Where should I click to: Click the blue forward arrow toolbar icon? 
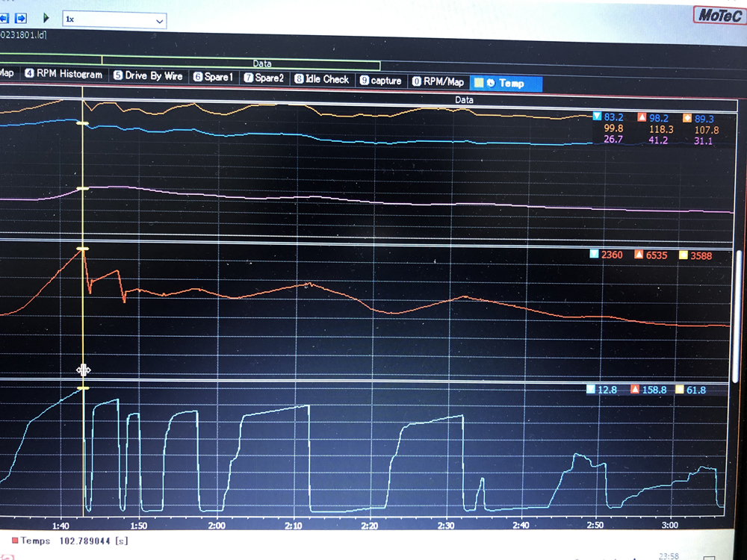pyautogui.click(x=20, y=18)
